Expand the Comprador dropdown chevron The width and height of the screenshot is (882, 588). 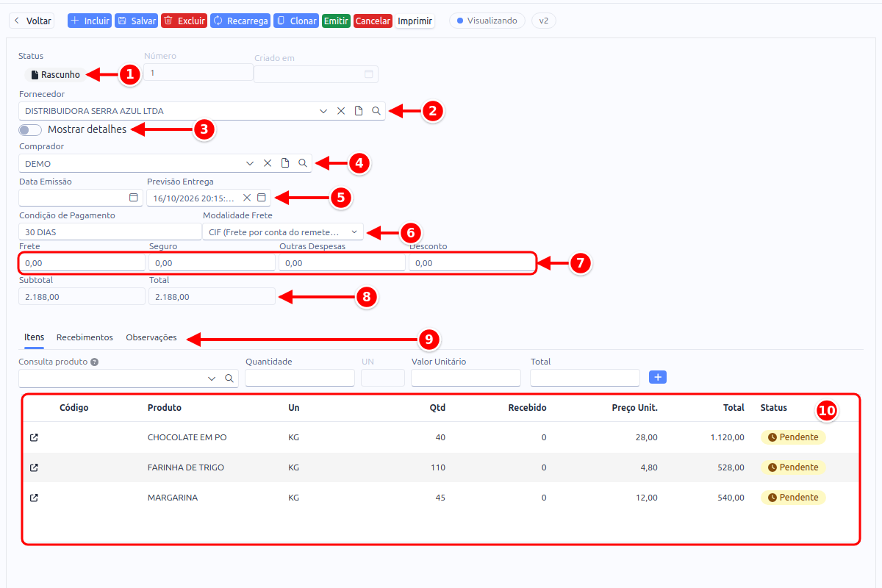pyautogui.click(x=250, y=163)
